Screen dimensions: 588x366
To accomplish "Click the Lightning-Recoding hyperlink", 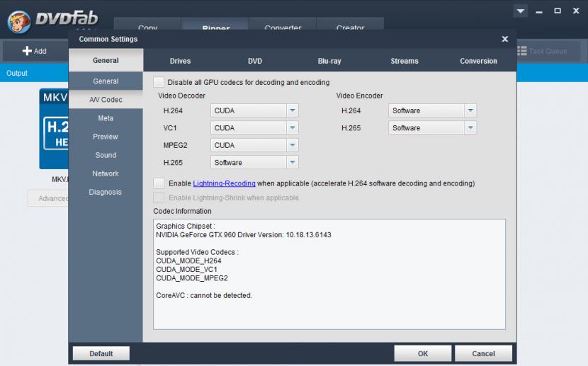I will point(225,183).
